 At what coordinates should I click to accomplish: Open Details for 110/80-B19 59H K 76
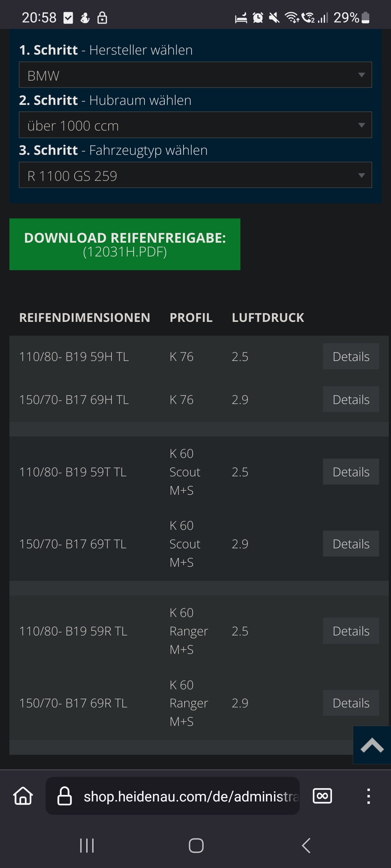[351, 356]
